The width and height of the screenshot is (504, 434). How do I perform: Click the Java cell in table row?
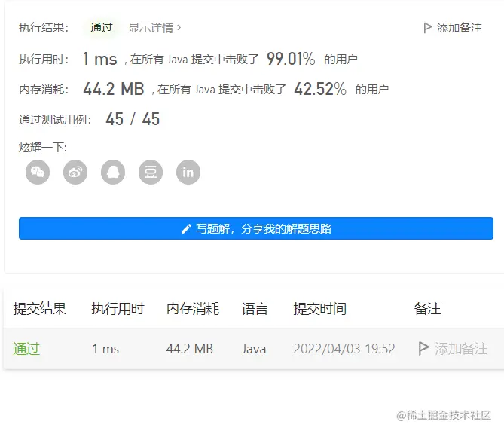point(254,349)
